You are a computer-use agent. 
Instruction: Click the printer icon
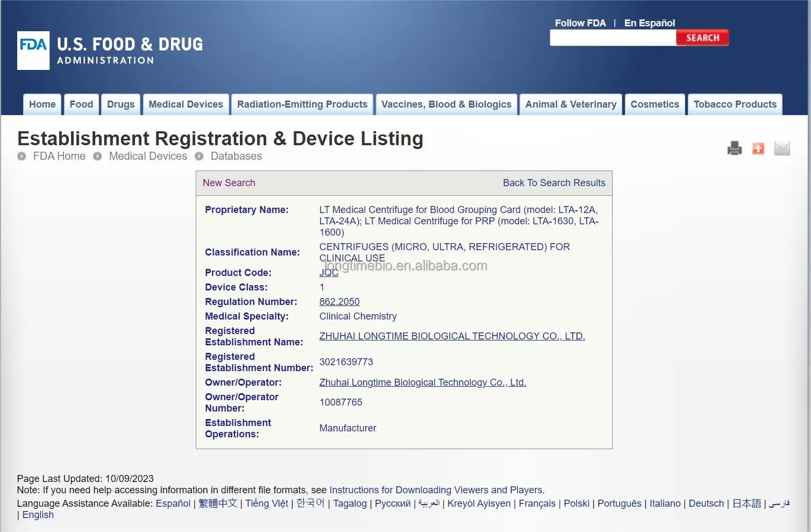coord(734,148)
